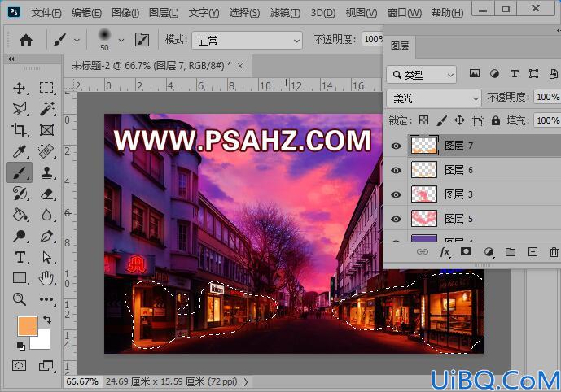Change the screen mode button
The image size is (561, 392).
click(x=46, y=365)
